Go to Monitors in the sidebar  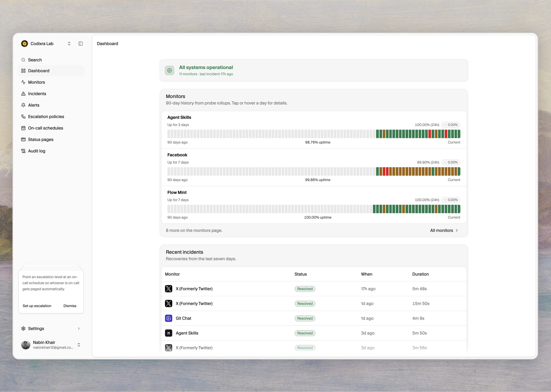click(x=51, y=82)
